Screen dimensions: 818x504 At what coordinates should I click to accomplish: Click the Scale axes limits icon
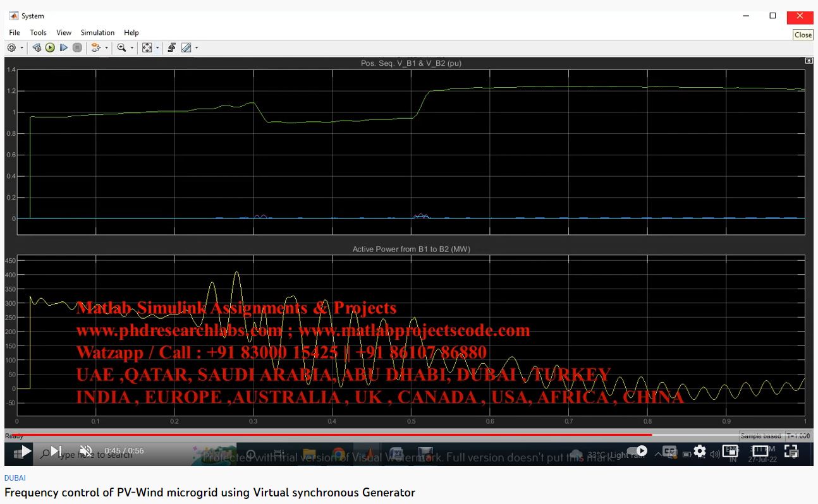pyautogui.click(x=147, y=48)
